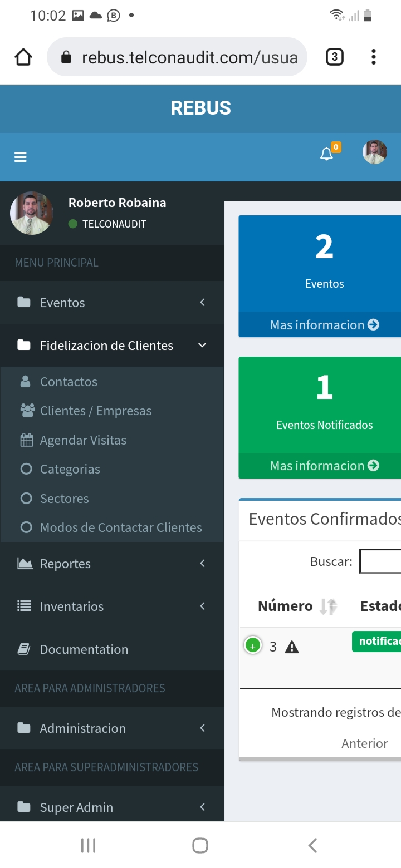Click the Sectores circle icon
The width and height of the screenshot is (401, 868).
click(26, 499)
